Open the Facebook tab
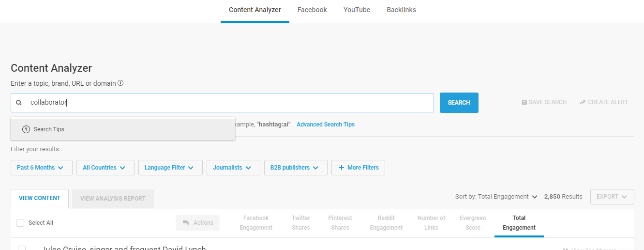Viewport: 644px width, 250px height. click(x=312, y=10)
